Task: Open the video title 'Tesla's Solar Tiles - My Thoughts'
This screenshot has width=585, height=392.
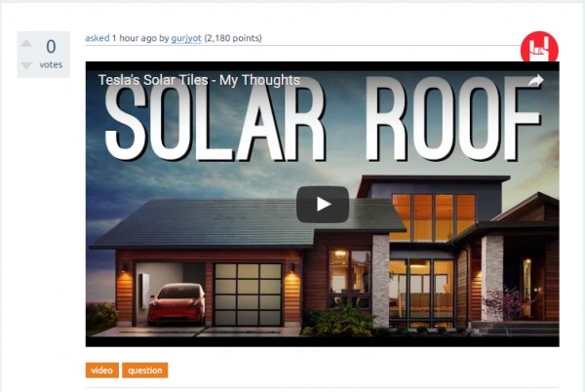Action: pos(199,80)
